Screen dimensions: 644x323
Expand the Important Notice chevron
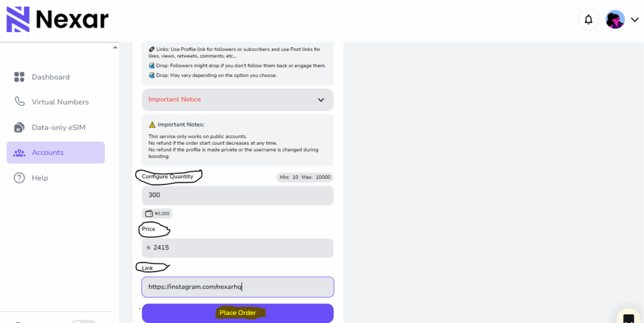tap(321, 100)
